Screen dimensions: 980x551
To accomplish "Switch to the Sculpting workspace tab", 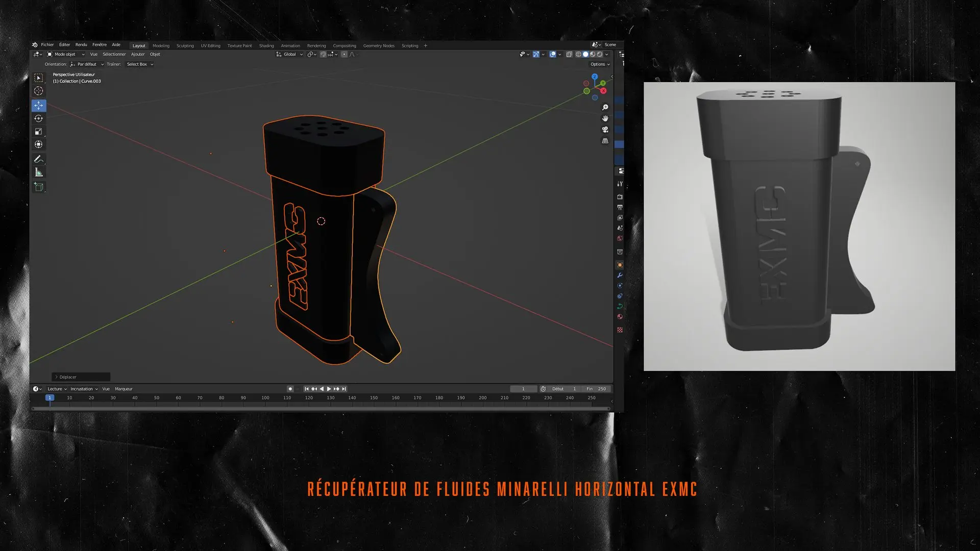I will pyautogui.click(x=185, y=46).
